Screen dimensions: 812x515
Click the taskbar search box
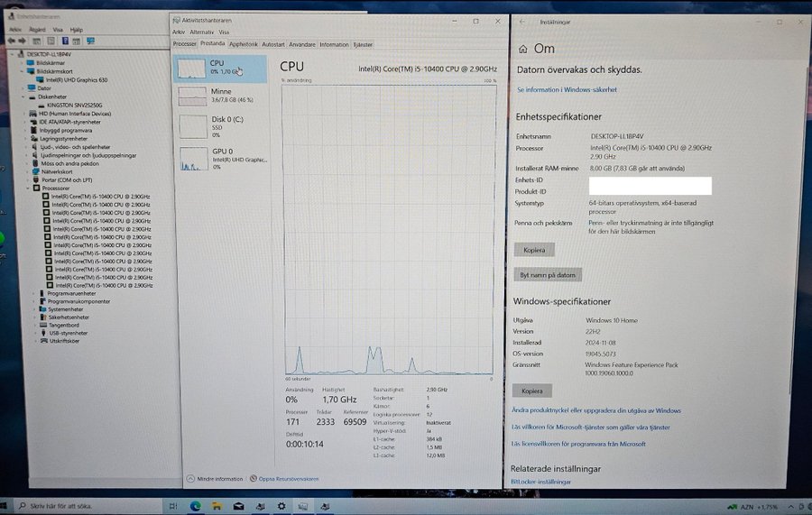(x=81, y=506)
